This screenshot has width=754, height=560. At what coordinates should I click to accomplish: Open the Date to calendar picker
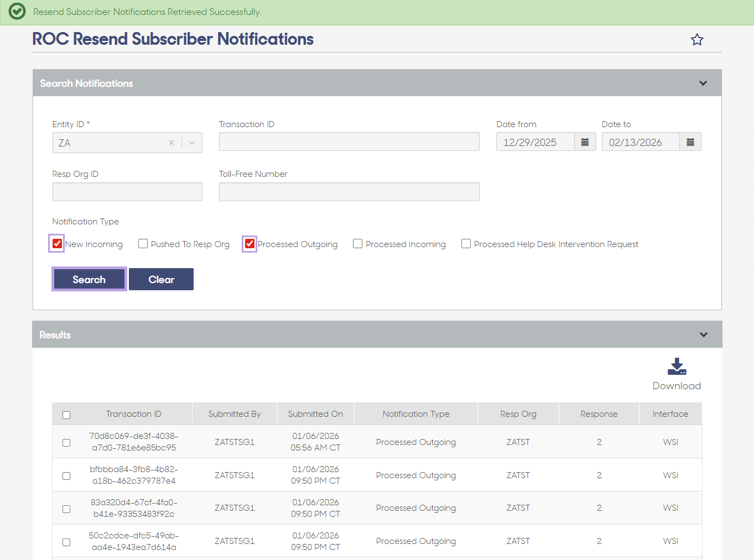pyautogui.click(x=690, y=142)
